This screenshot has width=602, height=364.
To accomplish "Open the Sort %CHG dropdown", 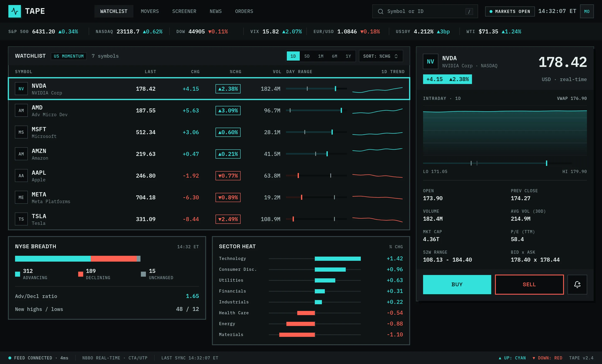I will click(x=381, y=56).
